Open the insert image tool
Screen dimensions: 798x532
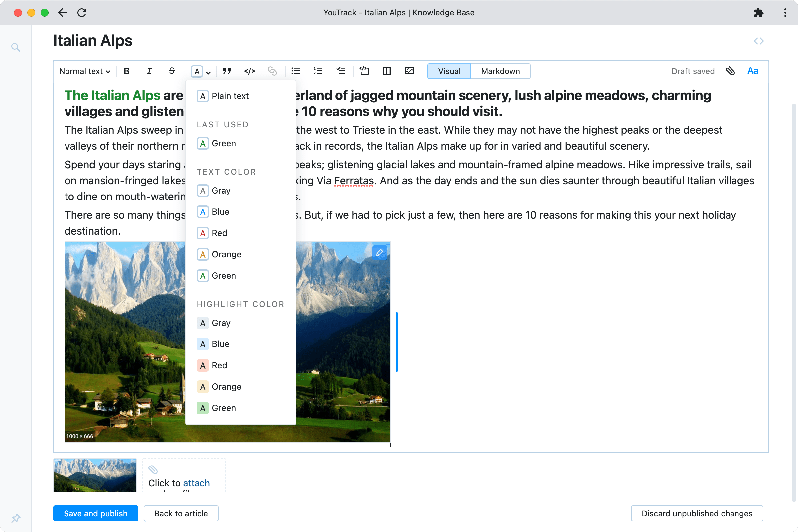point(409,71)
